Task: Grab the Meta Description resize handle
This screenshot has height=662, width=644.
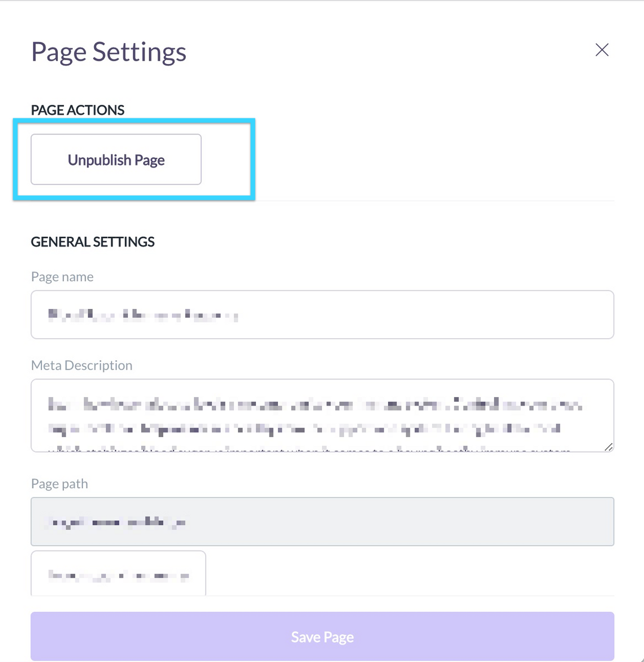Action: pyautogui.click(x=608, y=447)
